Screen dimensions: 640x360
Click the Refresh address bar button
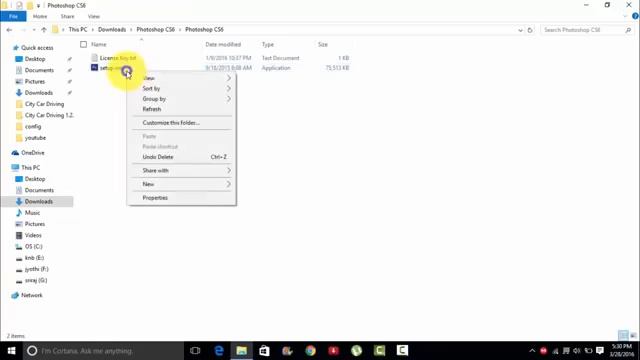[x=530, y=30]
